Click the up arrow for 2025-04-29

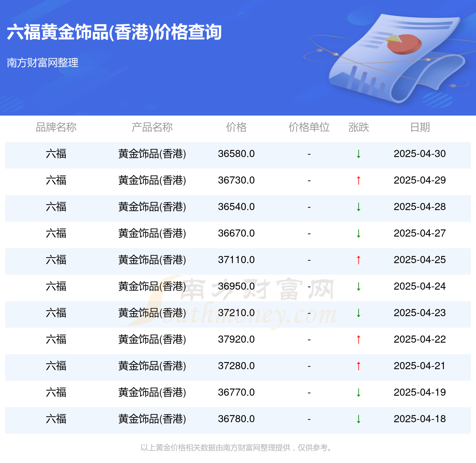point(358,181)
